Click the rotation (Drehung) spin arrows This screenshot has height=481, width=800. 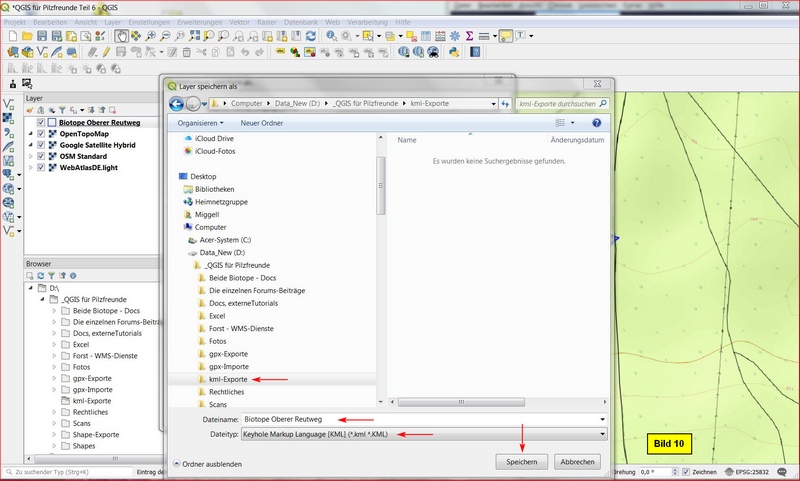tap(675, 472)
